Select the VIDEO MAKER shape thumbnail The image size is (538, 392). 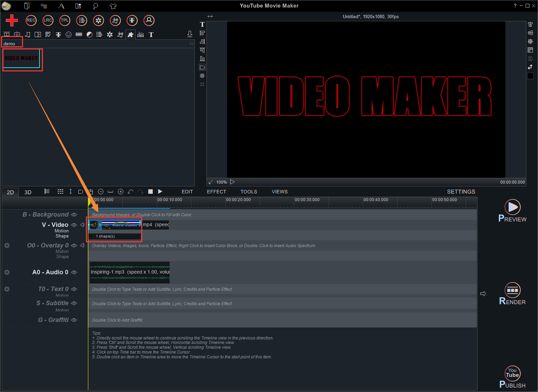pyautogui.click(x=21, y=58)
